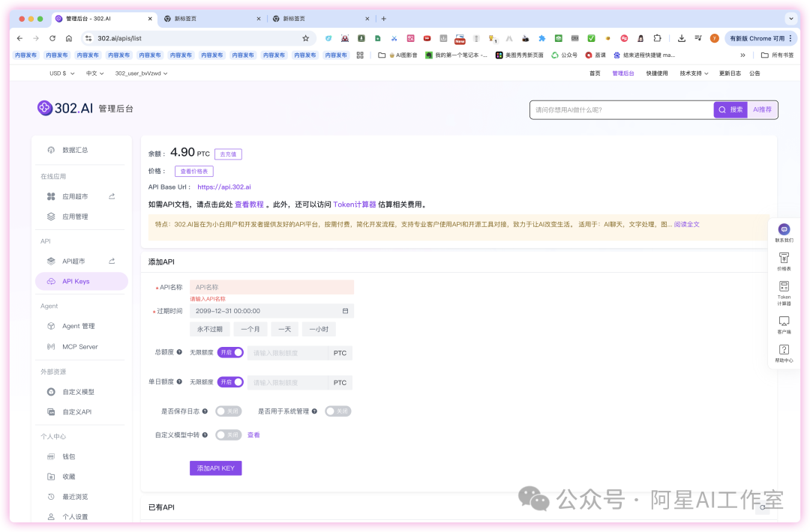810x532 pixels.
Task: Reload the page in Chrome
Action: (x=52, y=38)
